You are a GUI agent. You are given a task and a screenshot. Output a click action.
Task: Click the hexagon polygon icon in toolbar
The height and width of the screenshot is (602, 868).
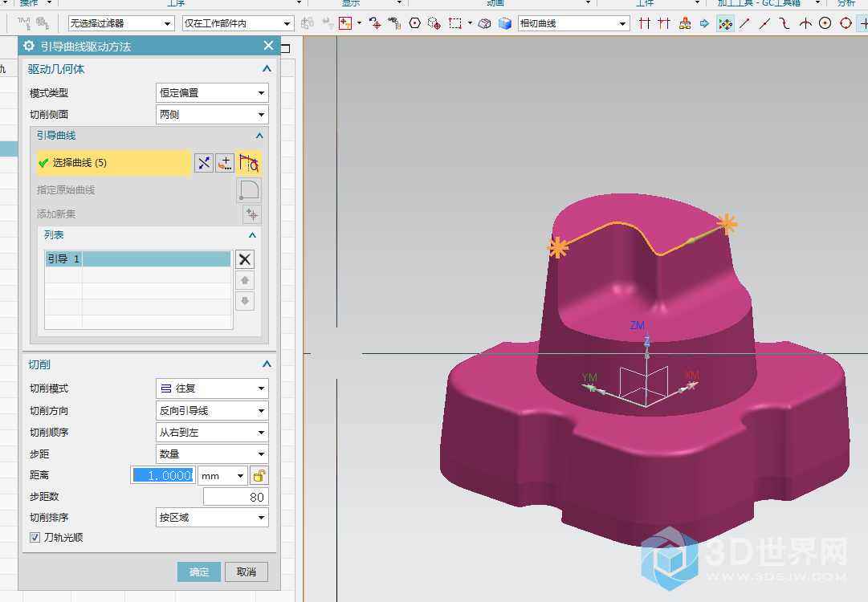point(414,23)
